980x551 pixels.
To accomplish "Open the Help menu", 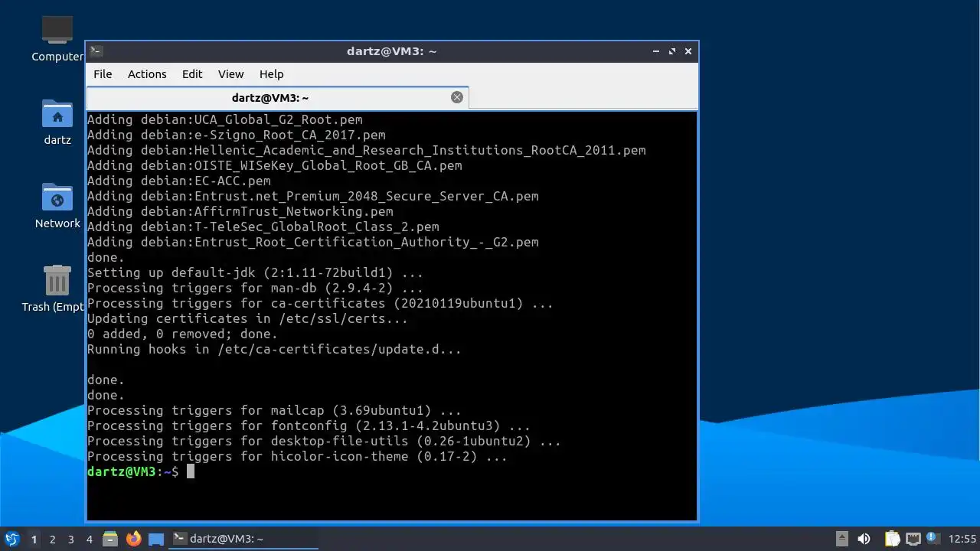I will [x=272, y=74].
